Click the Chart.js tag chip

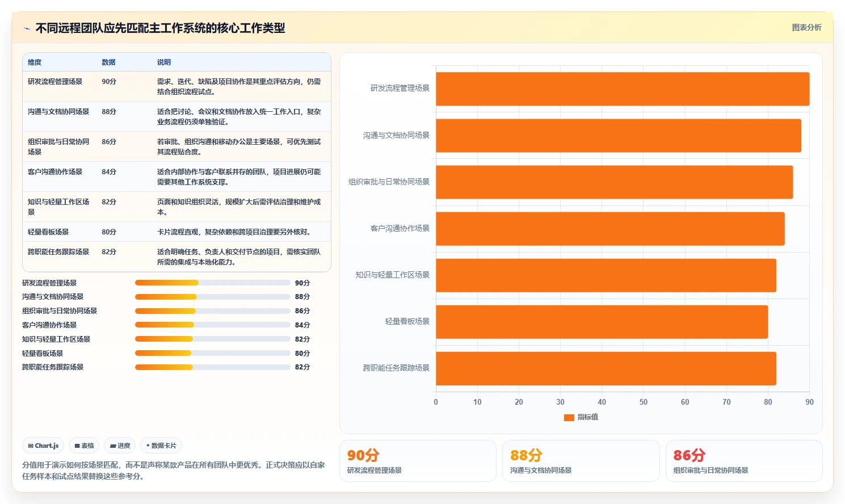[43, 446]
